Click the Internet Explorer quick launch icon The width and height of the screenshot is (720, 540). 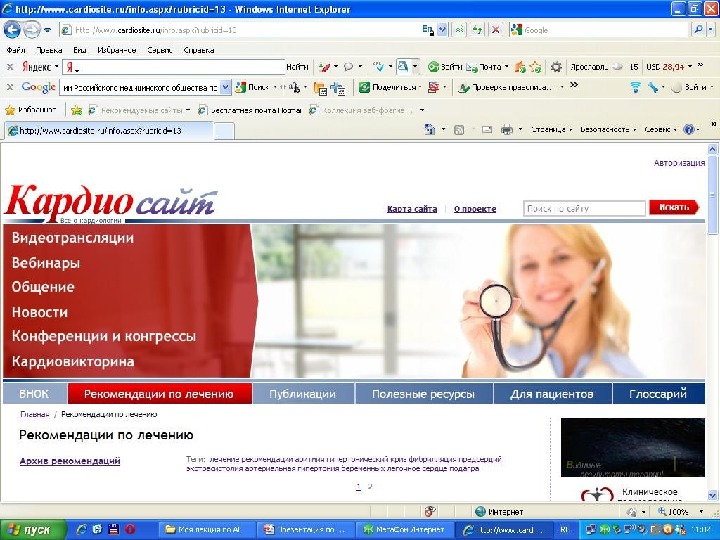[x=81, y=529]
